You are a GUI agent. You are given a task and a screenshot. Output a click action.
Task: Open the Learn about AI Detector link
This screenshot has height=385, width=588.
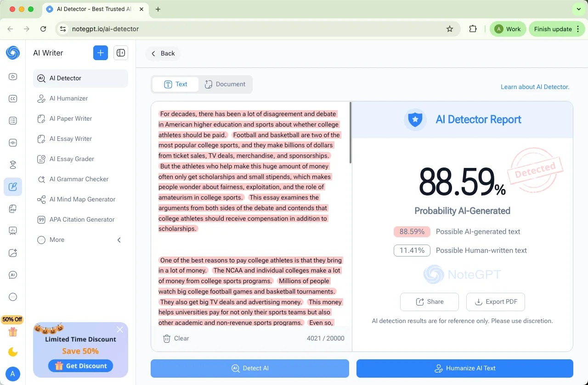point(535,87)
